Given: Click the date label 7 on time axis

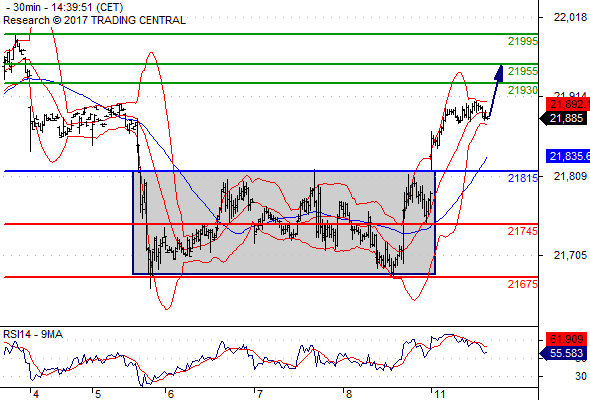Looking at the screenshot, I should [260, 394].
